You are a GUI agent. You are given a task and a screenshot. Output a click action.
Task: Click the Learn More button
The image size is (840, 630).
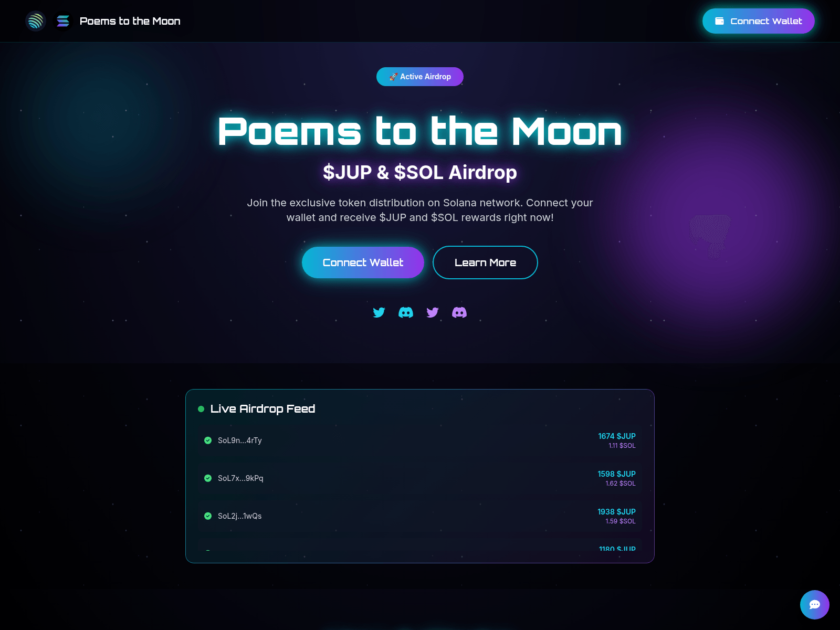coord(485,262)
